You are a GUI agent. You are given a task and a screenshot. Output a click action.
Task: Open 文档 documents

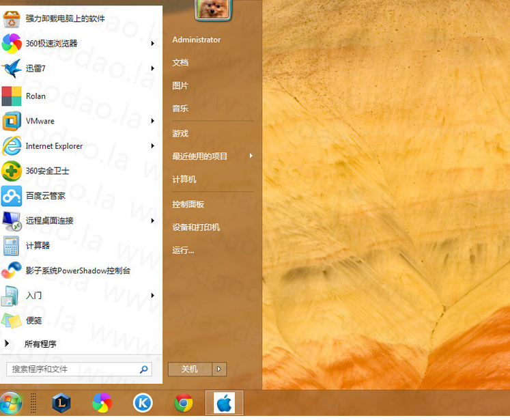point(180,62)
